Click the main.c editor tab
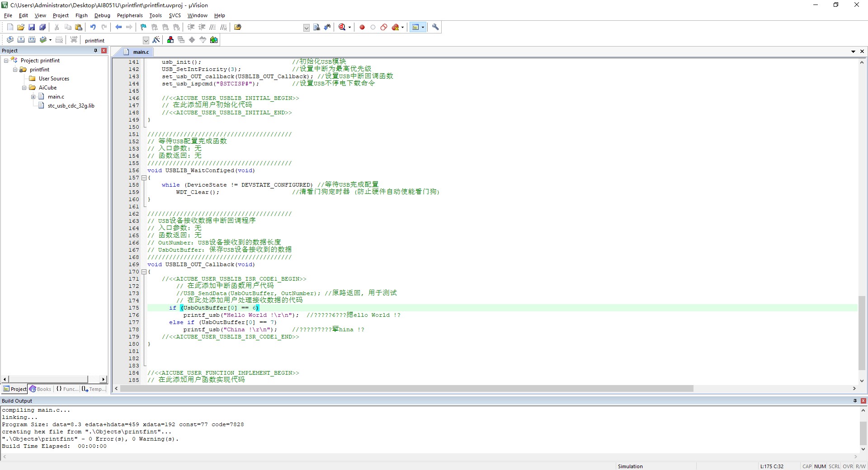 (x=140, y=52)
